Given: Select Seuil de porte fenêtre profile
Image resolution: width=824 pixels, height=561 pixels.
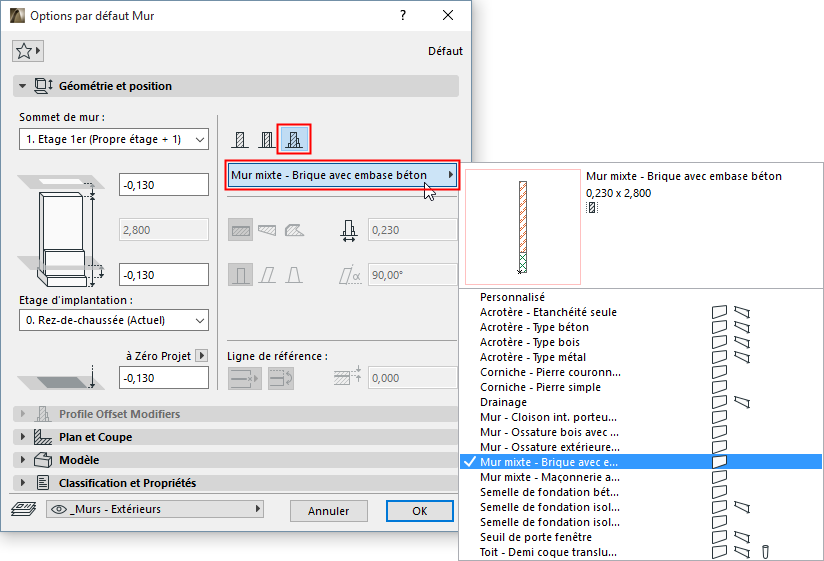Looking at the screenshot, I should (x=641, y=537).
